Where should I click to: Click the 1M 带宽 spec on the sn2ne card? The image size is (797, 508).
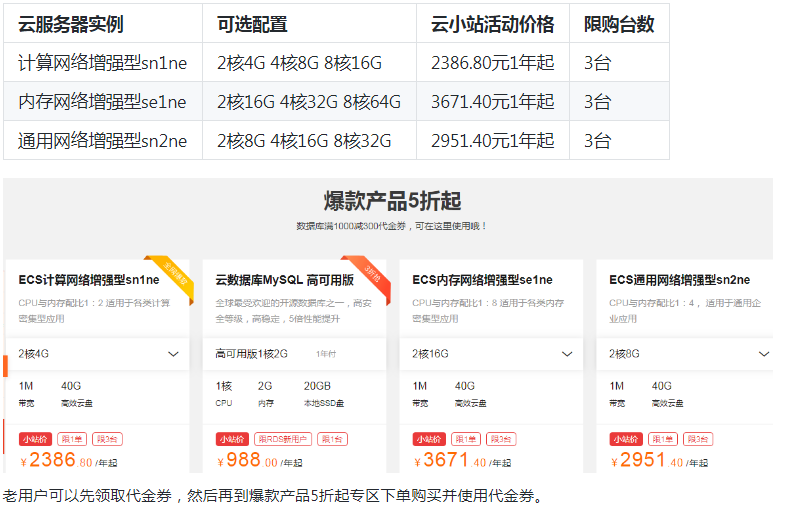[617, 394]
